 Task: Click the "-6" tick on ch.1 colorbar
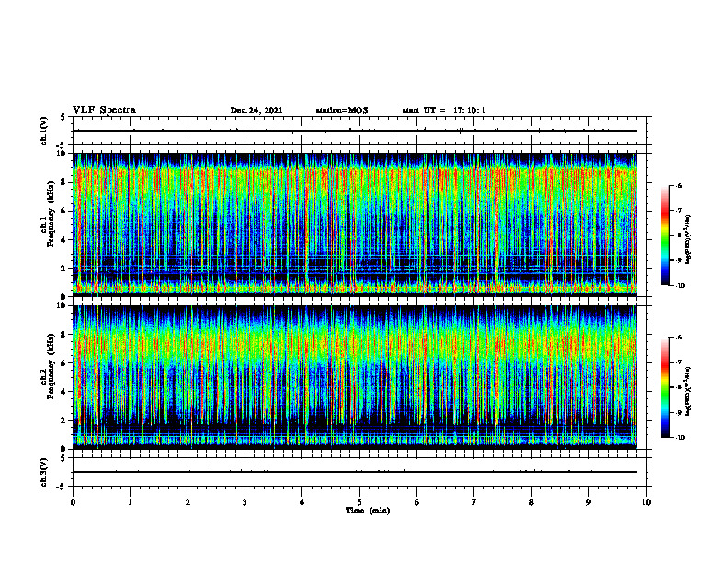pos(678,185)
